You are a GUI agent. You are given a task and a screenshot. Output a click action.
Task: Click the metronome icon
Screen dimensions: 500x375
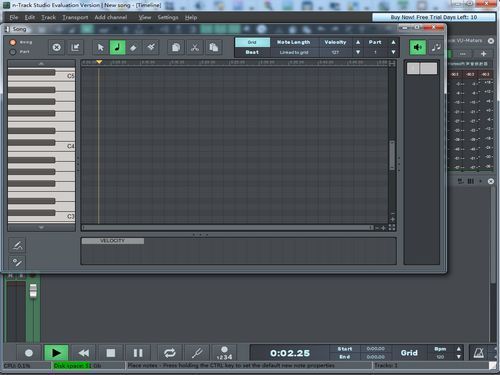click(479, 353)
